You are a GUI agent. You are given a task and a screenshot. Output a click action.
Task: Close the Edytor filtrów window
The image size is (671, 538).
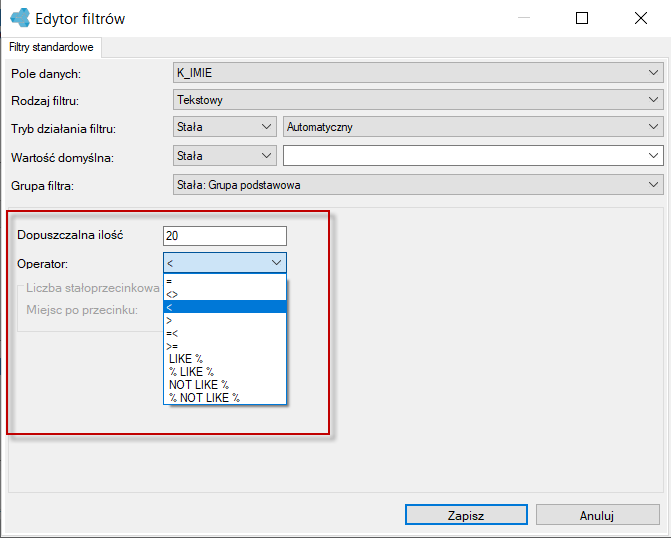641,18
